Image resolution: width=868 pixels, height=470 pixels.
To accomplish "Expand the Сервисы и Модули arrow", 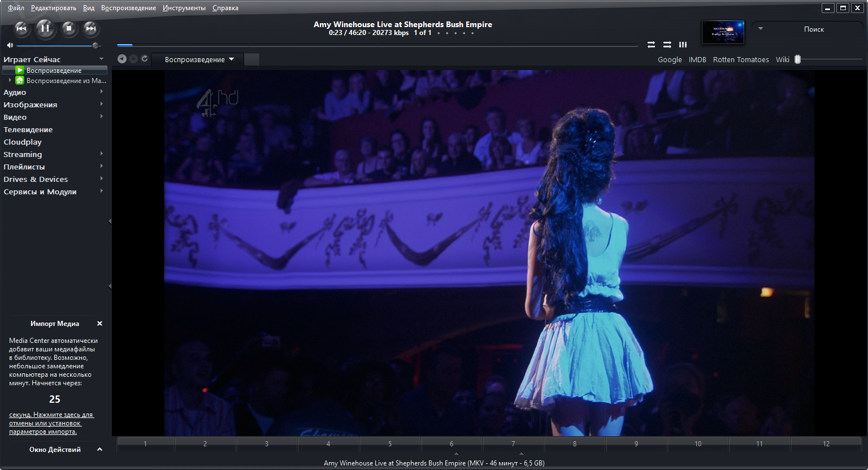I will 102,191.
